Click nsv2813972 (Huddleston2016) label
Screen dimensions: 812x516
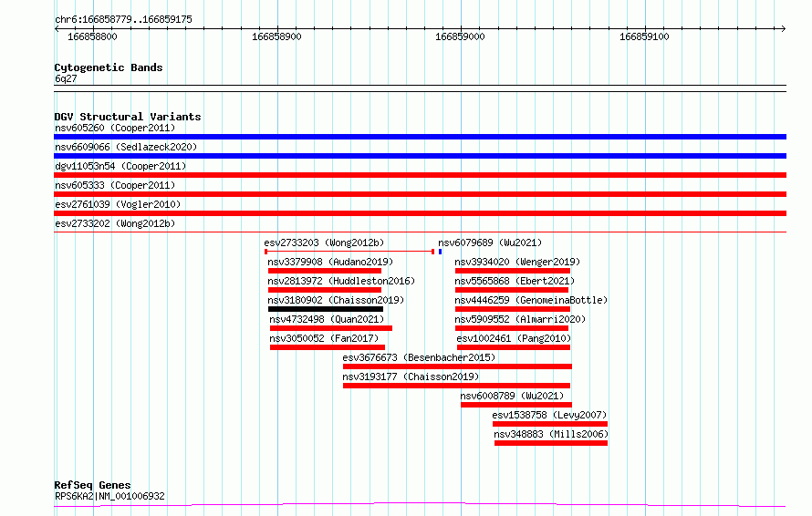[x=341, y=281]
